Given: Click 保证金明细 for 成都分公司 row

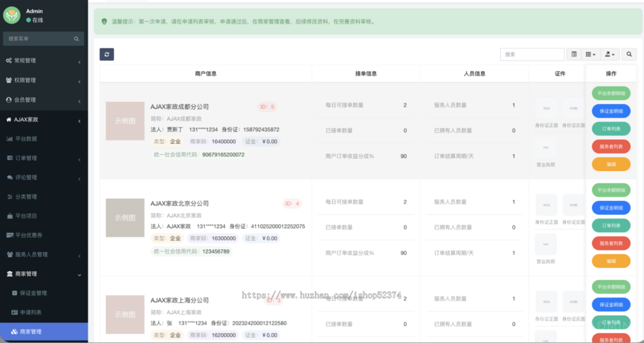Looking at the screenshot, I should tap(611, 111).
